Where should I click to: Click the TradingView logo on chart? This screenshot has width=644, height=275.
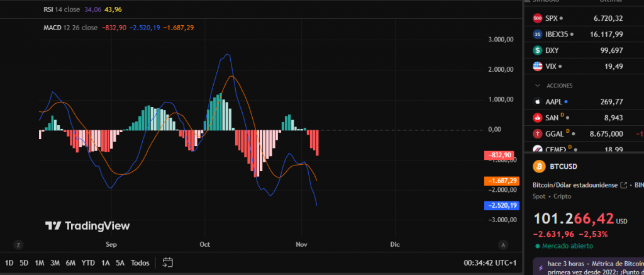click(87, 226)
